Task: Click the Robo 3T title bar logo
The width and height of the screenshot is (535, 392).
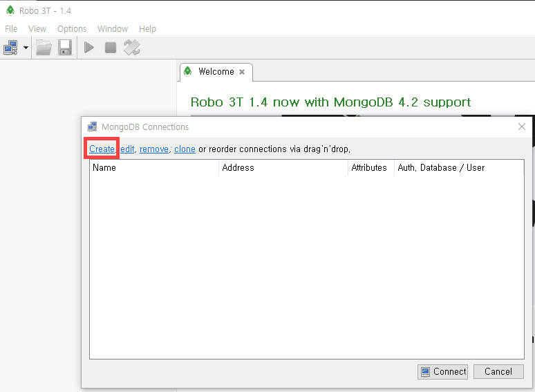Action: 10,10
